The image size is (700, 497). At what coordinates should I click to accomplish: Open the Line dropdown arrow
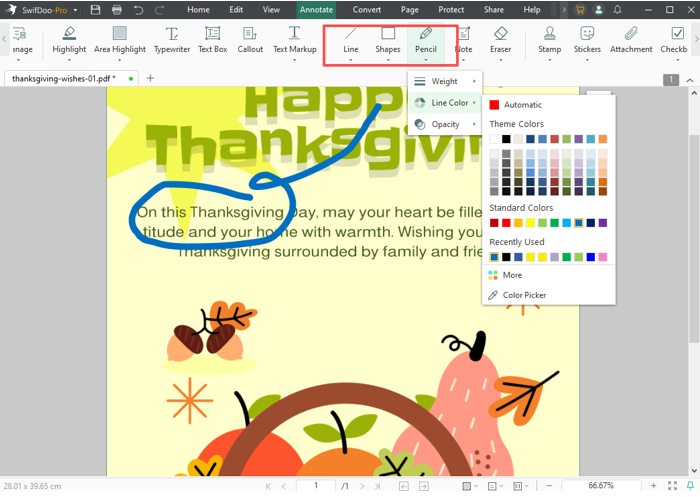point(350,60)
